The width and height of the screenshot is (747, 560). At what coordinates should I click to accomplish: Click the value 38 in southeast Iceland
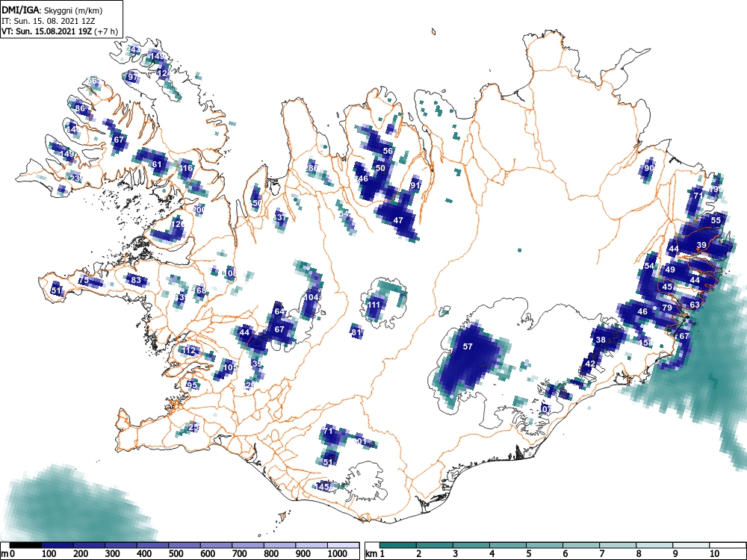(601, 340)
